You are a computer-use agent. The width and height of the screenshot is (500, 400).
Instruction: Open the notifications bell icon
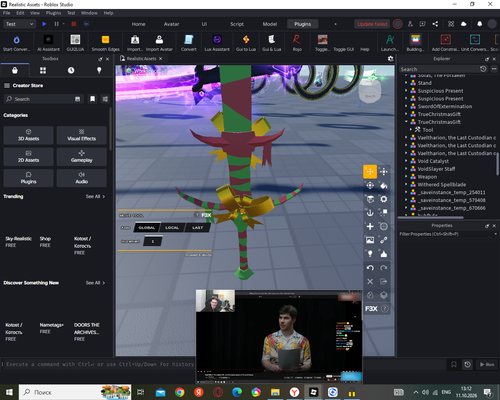click(x=479, y=24)
